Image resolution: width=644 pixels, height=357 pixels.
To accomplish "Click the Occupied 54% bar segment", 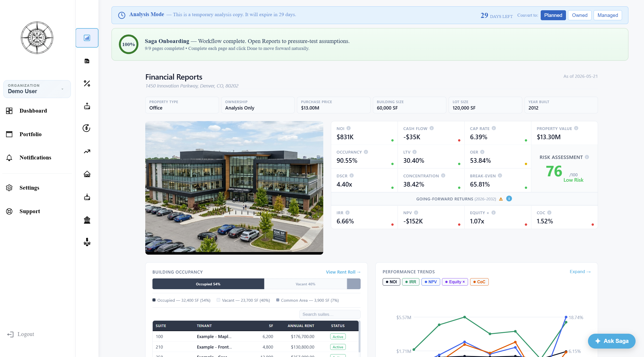I will 208,284.
